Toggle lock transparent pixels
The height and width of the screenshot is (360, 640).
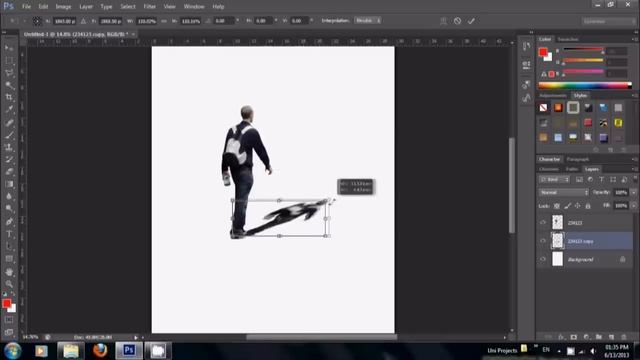557,206
